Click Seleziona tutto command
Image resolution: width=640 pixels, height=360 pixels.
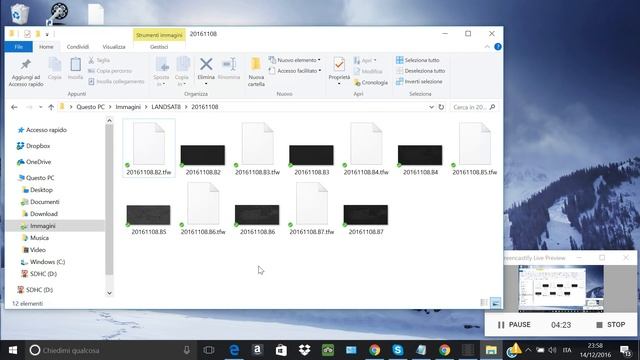point(418,60)
